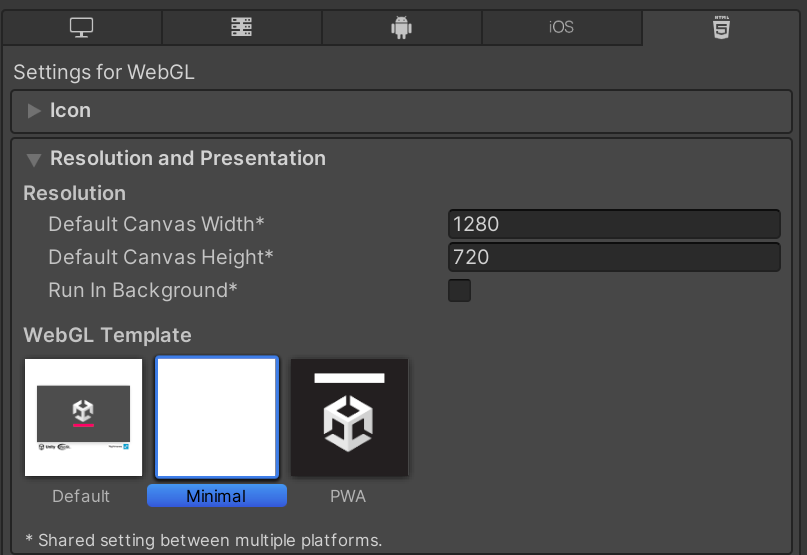The height and width of the screenshot is (555, 807).
Task: Click the Default Canvas Width field
Action: (x=614, y=224)
